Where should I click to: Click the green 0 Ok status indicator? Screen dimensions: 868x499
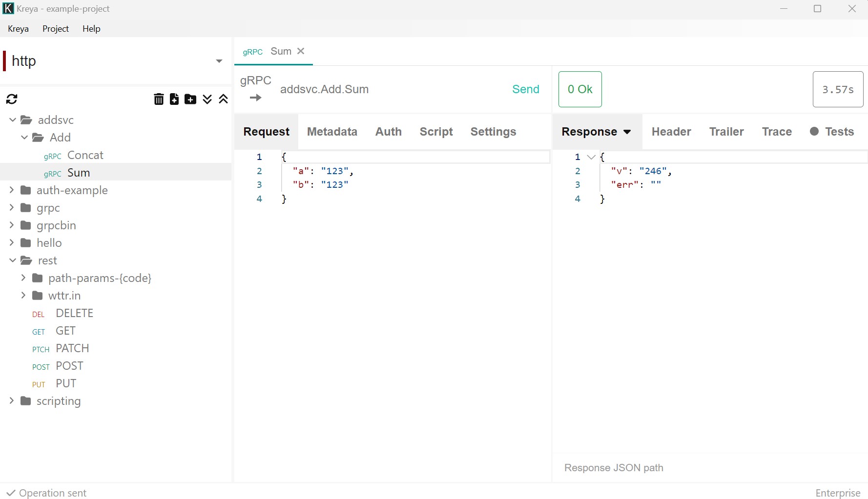pos(580,89)
